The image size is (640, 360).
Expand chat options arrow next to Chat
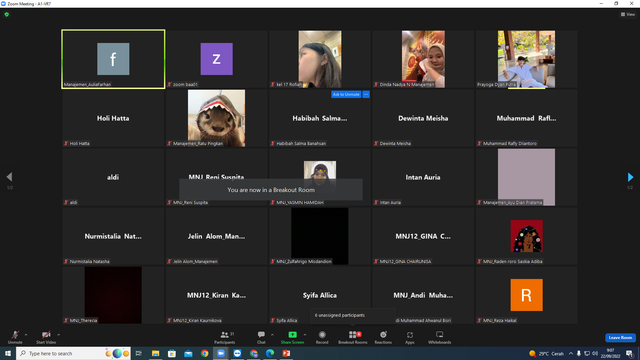pyautogui.click(x=272, y=335)
